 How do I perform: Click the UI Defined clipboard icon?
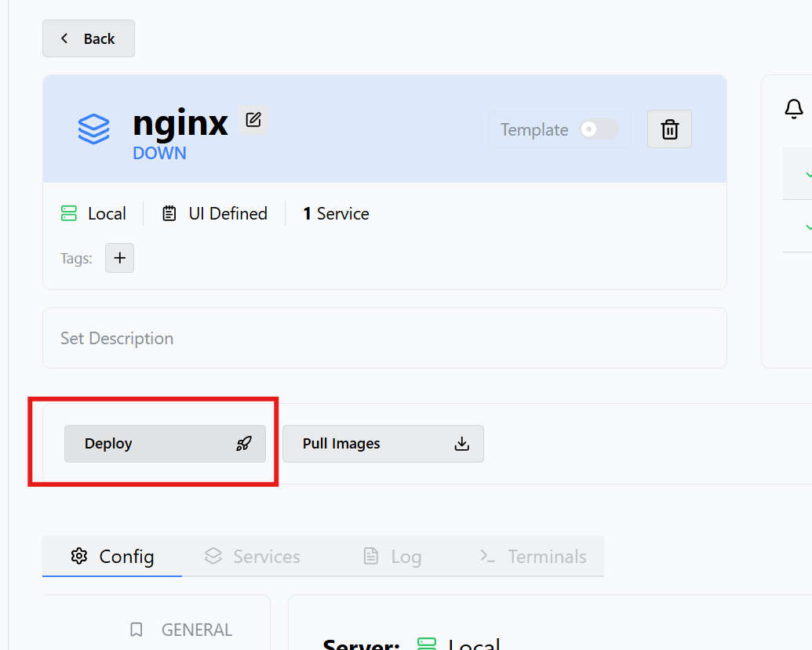(x=169, y=213)
